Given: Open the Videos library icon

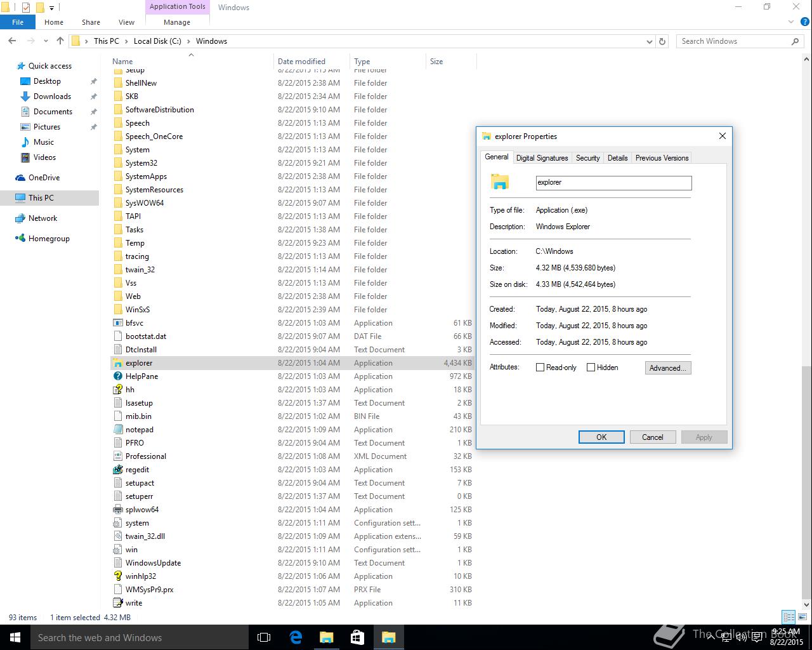Looking at the screenshot, I should pyautogui.click(x=25, y=157).
